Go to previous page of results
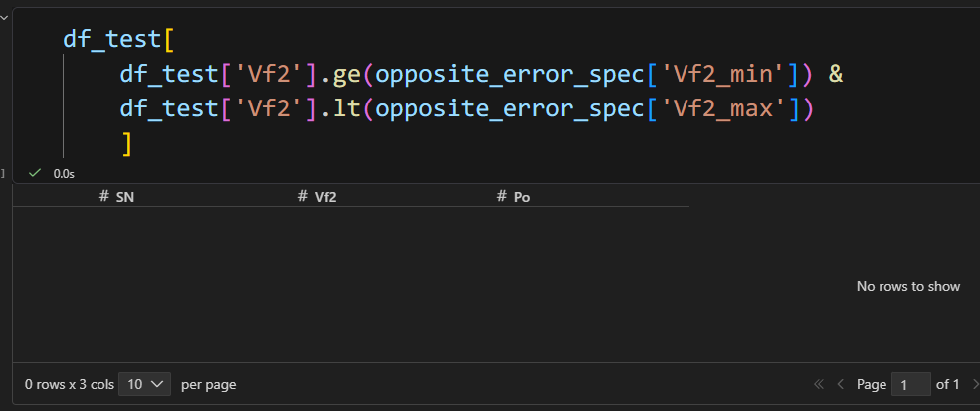This screenshot has width=980, height=411. [841, 384]
